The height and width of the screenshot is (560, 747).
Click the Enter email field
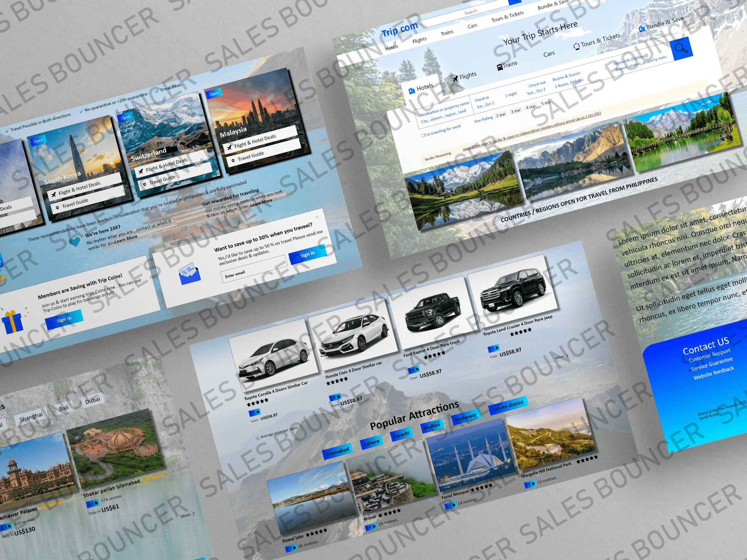click(254, 269)
